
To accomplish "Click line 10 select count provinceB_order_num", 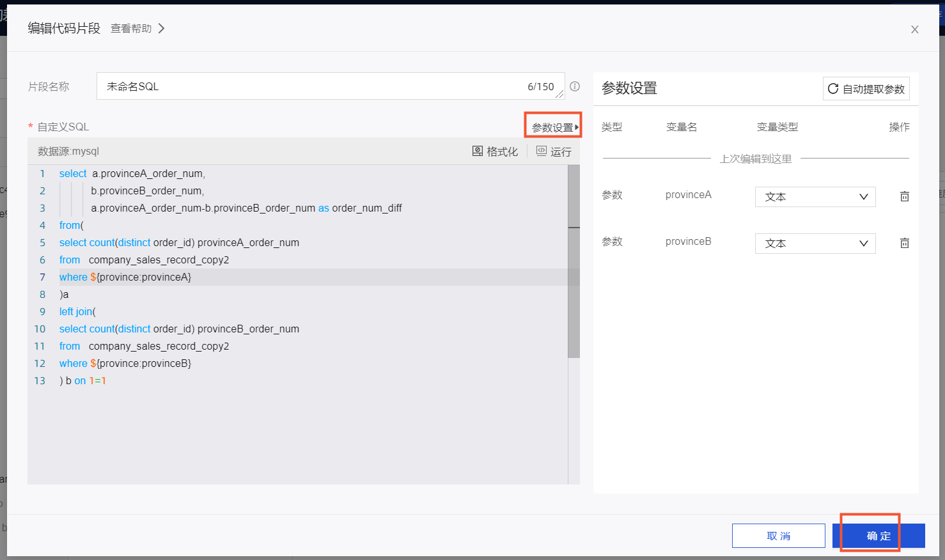I will tap(179, 329).
